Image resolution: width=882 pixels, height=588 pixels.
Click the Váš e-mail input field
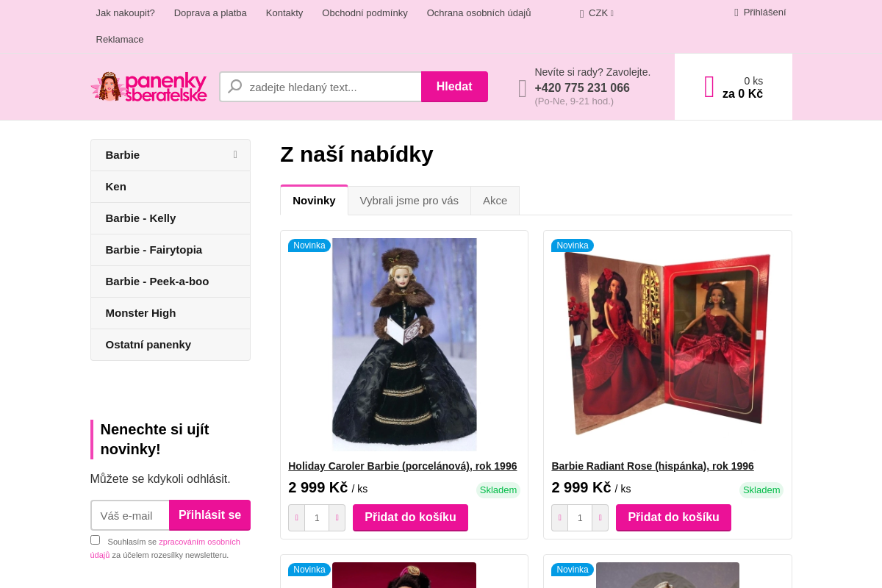point(130,515)
